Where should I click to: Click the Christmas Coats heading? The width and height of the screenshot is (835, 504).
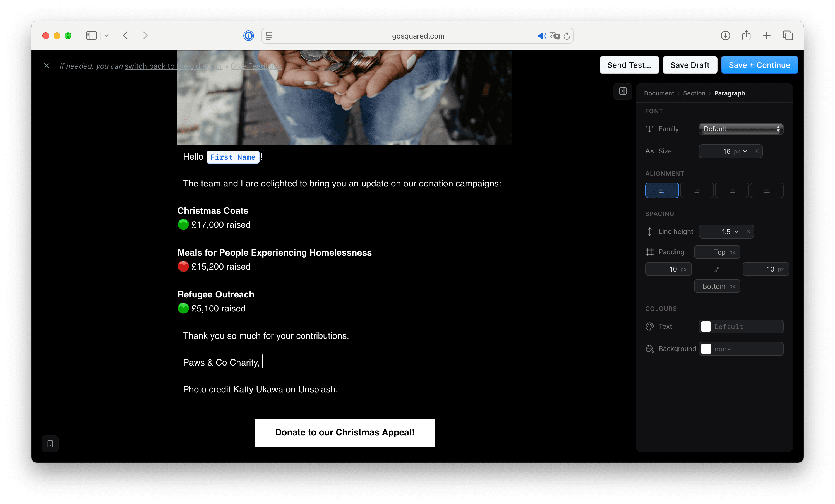coord(213,210)
